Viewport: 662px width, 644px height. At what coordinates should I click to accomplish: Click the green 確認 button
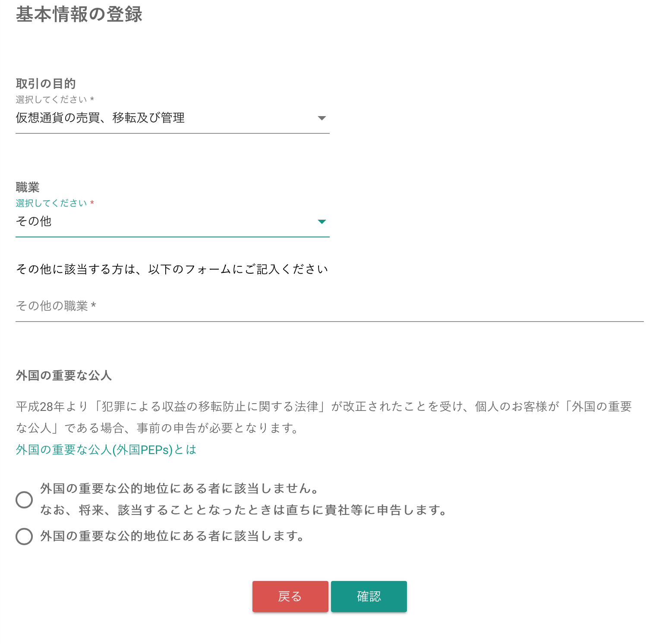point(369,597)
